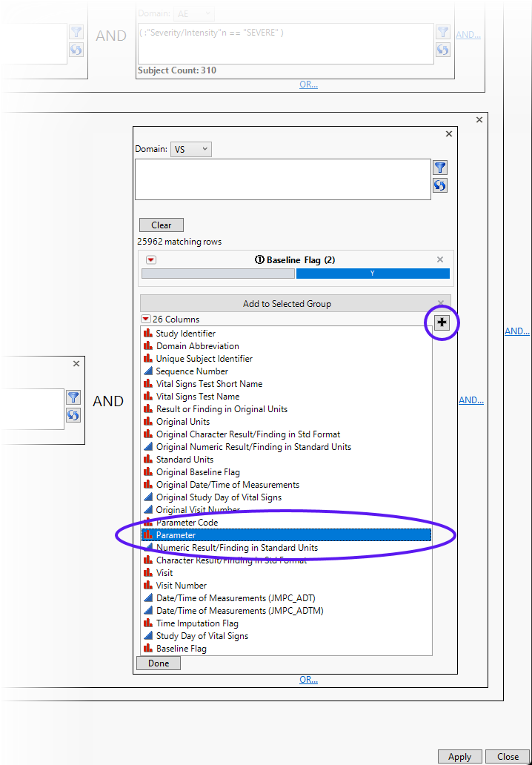This screenshot has width=532, height=765.
Task: Open the greyed Domain AE dropdown
Action: point(194,13)
